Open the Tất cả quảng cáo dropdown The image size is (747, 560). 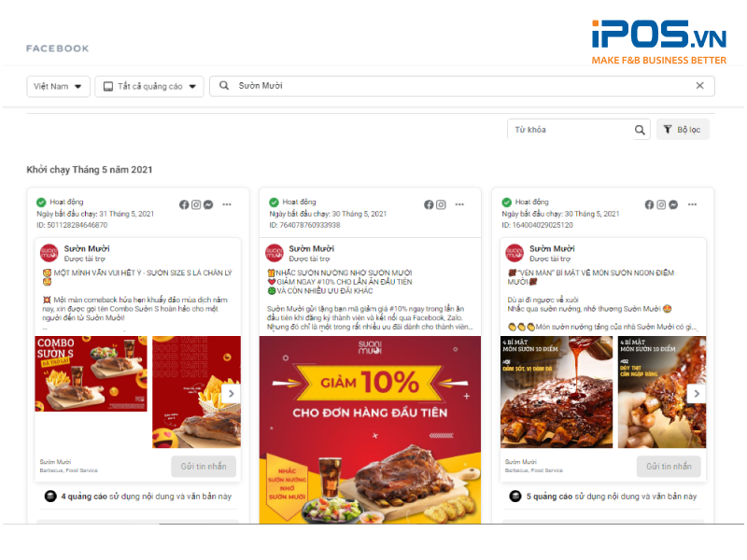click(x=149, y=86)
